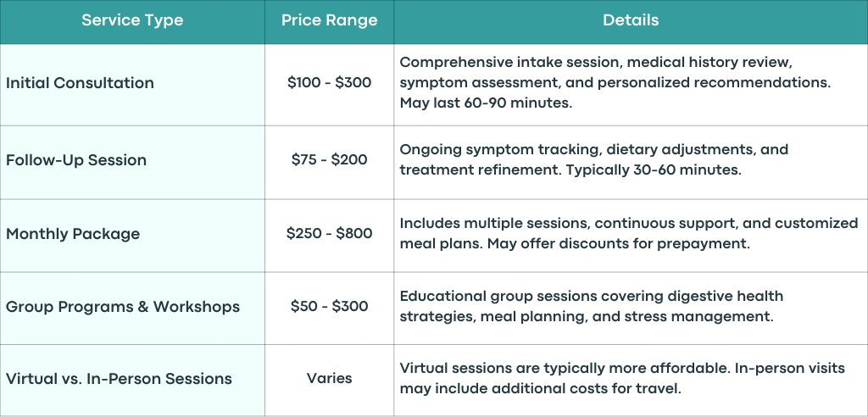Click the 'May last 60-90 minutes' line
This screenshot has width=868, height=417.
[x=486, y=103]
